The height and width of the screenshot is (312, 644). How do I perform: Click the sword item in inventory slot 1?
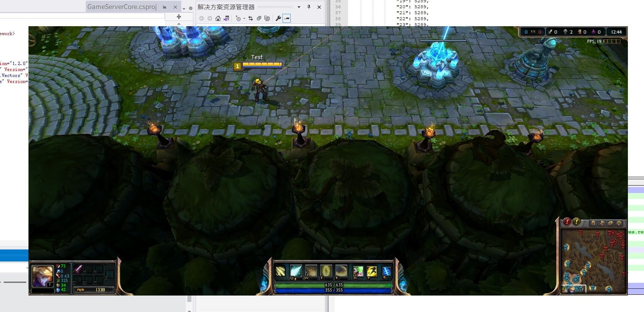coord(78,269)
